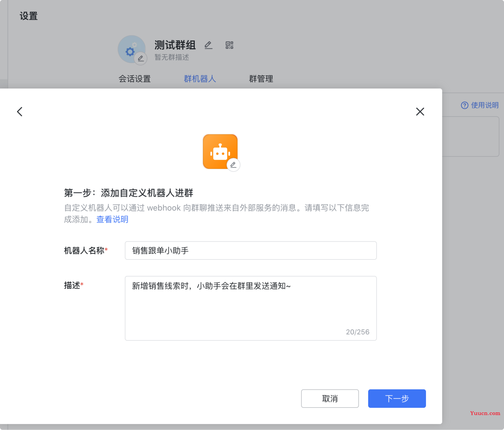Edit the robot avatar via pencil badge
Image resolution: width=504 pixels, height=430 pixels.
(x=233, y=165)
